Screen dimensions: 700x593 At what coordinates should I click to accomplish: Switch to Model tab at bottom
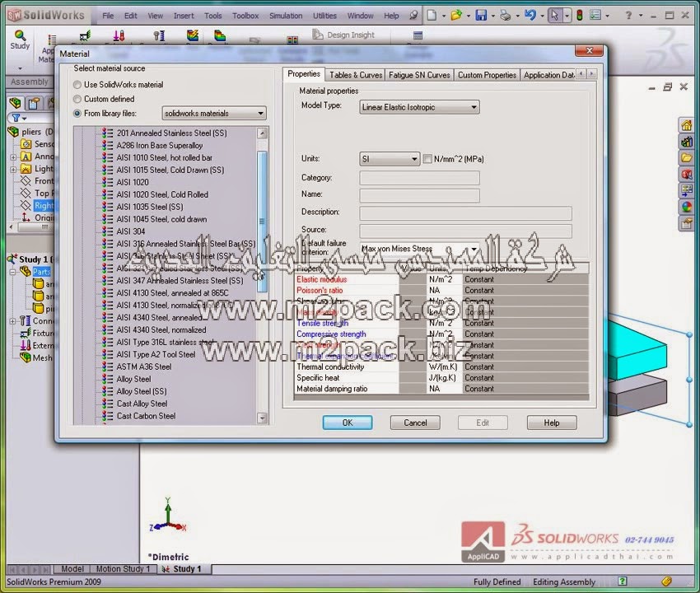point(72,569)
